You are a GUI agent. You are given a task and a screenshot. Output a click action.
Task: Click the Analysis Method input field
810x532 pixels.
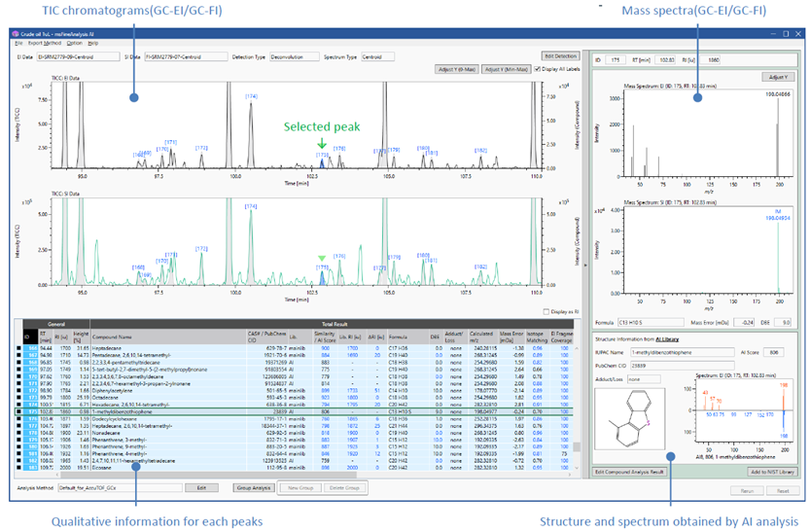pyautogui.click(x=120, y=487)
